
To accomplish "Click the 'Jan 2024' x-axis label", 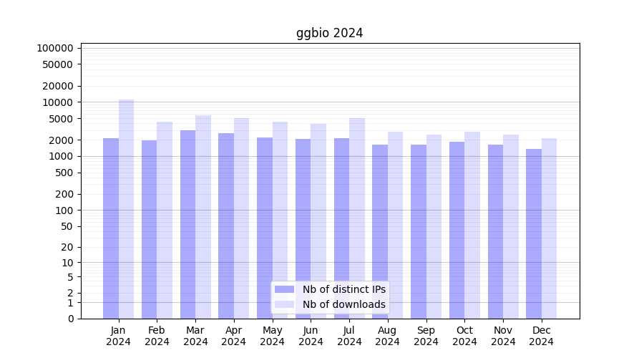I will click(x=118, y=336).
